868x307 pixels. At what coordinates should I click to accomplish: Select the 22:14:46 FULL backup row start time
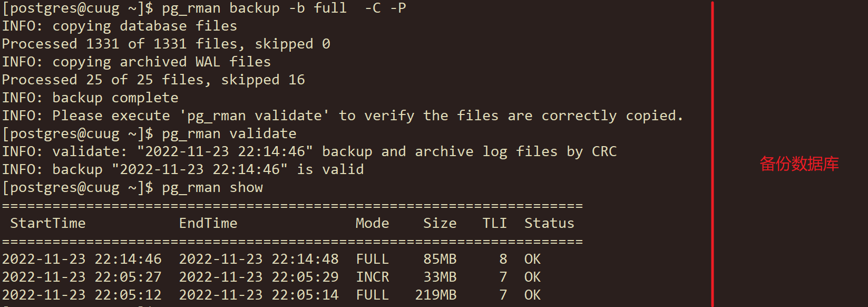click(x=82, y=259)
